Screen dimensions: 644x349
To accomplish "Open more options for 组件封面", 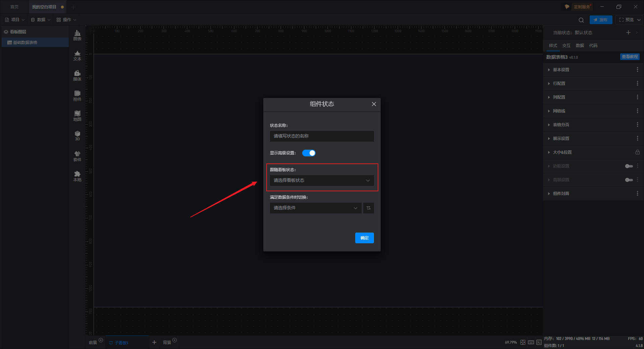I will click(x=637, y=193).
